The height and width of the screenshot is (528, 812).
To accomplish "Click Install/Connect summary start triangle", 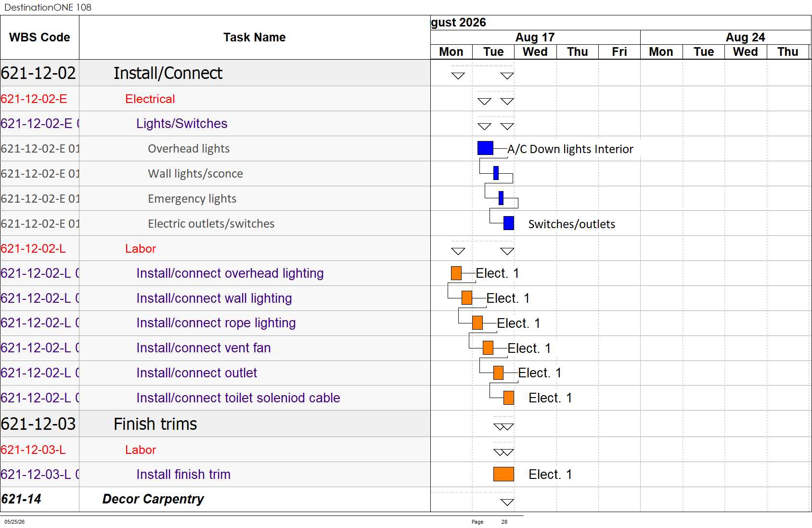I will point(458,76).
